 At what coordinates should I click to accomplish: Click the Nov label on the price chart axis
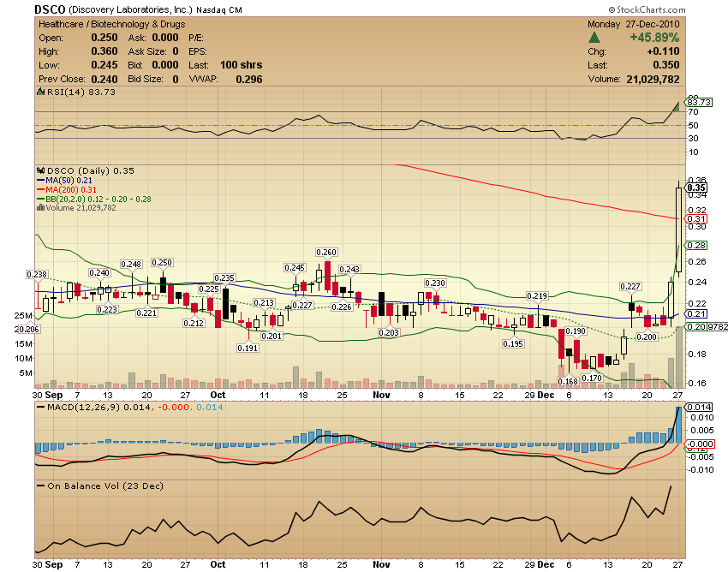pyautogui.click(x=381, y=395)
